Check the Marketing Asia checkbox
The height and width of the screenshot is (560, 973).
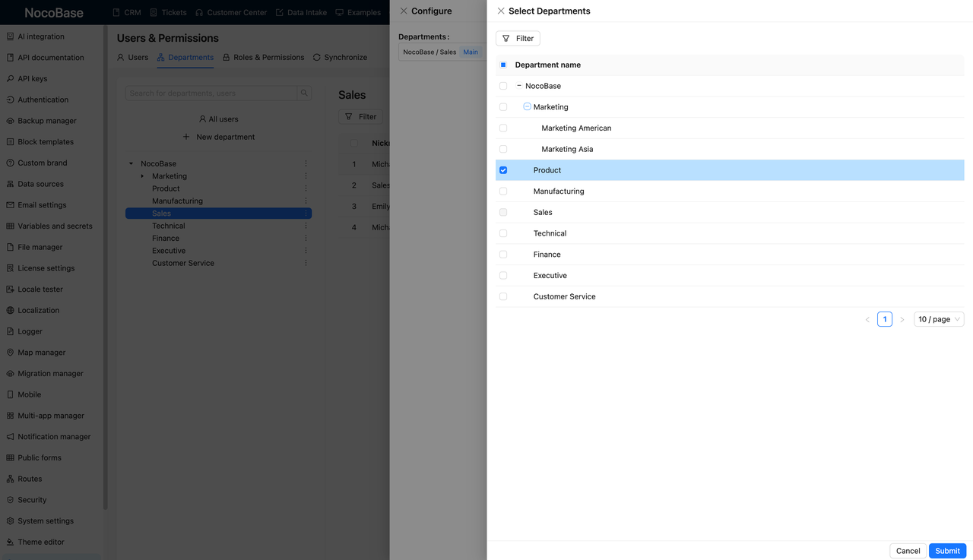(x=503, y=149)
